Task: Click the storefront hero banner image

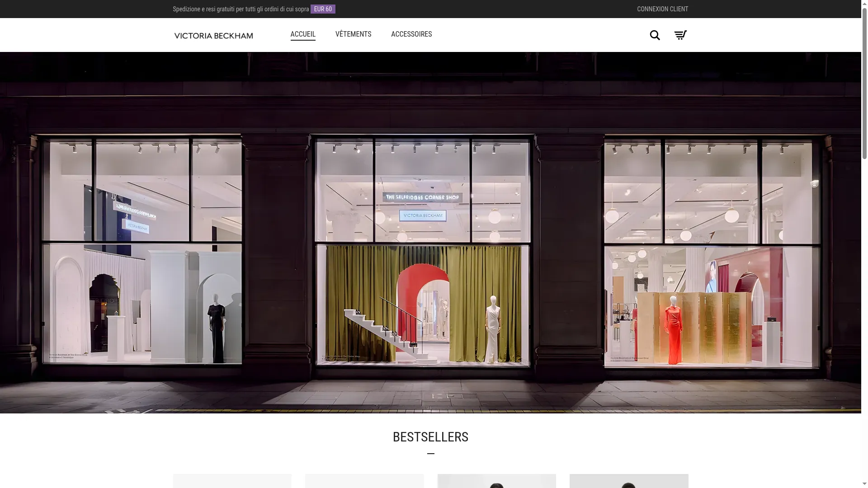Action: 430,233
